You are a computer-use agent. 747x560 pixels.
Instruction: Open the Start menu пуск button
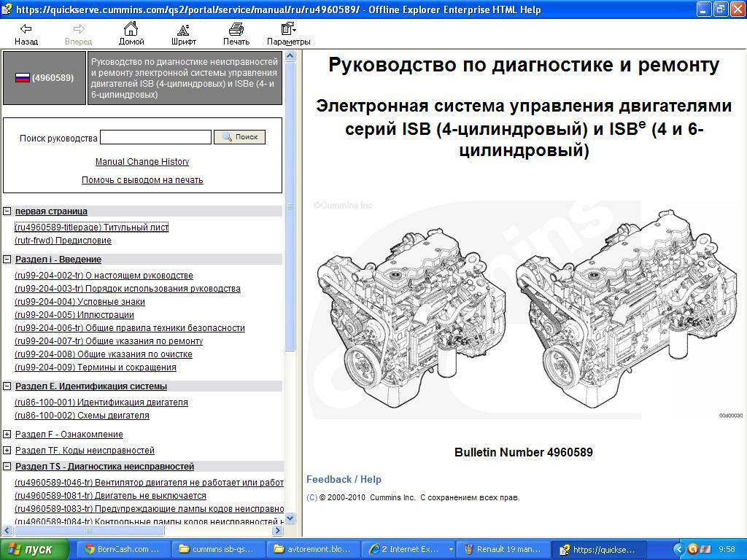34,550
